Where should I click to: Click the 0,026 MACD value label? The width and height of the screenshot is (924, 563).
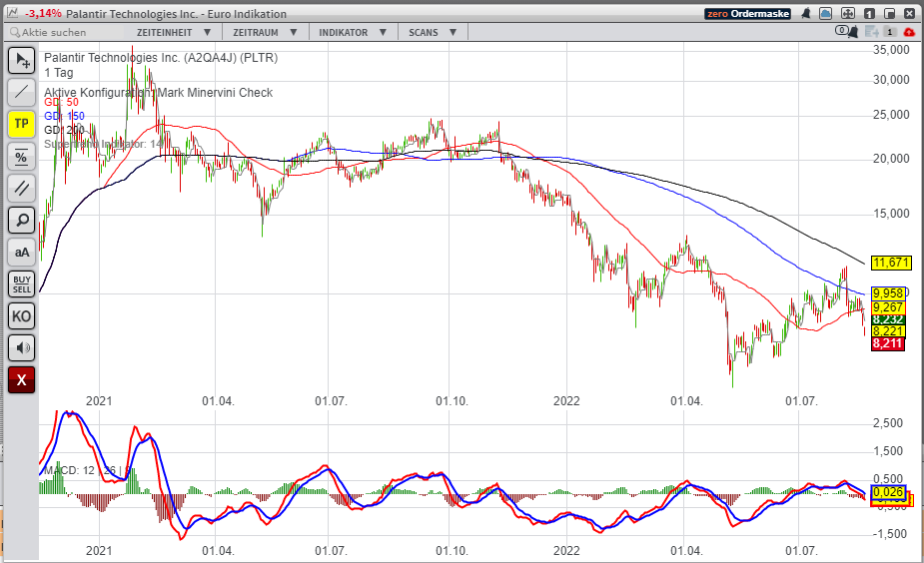click(x=888, y=492)
